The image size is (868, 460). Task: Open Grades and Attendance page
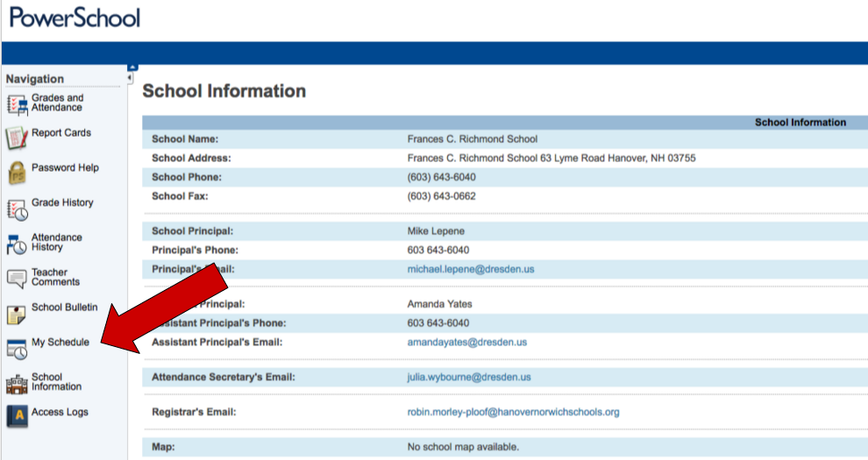click(x=57, y=103)
